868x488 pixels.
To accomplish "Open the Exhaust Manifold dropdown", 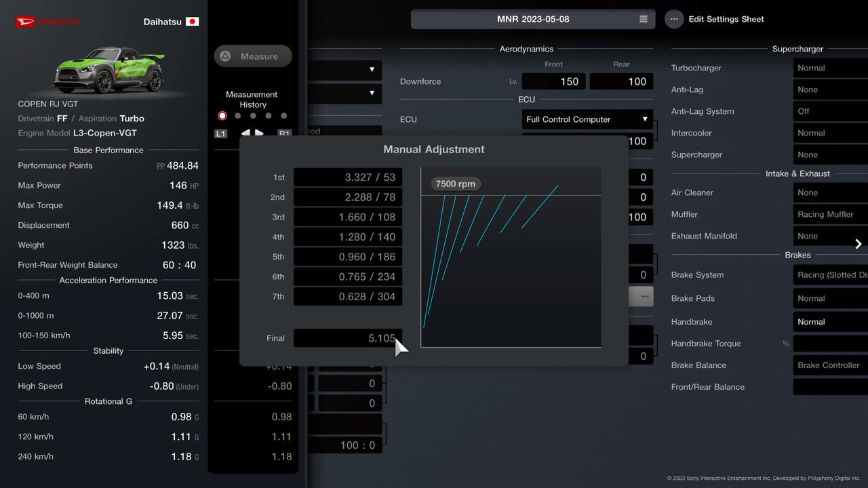I will click(830, 236).
